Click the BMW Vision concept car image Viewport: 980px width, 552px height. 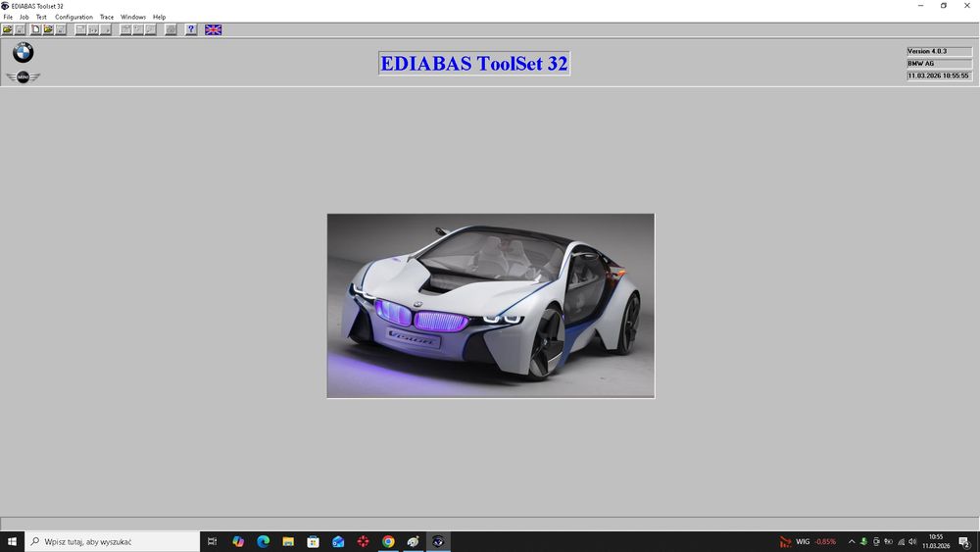[491, 306]
